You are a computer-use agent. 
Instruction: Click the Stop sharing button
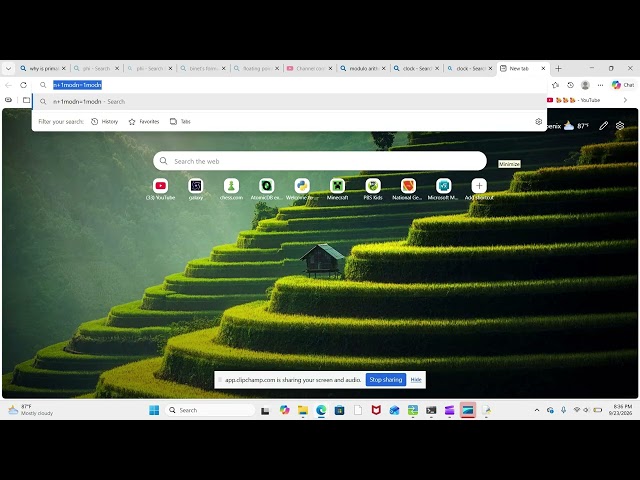(385, 380)
